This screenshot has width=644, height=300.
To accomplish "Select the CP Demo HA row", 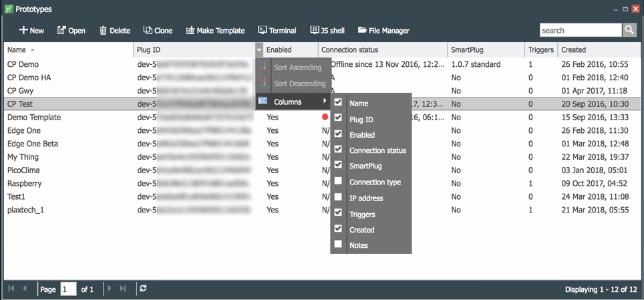I will [321, 78].
